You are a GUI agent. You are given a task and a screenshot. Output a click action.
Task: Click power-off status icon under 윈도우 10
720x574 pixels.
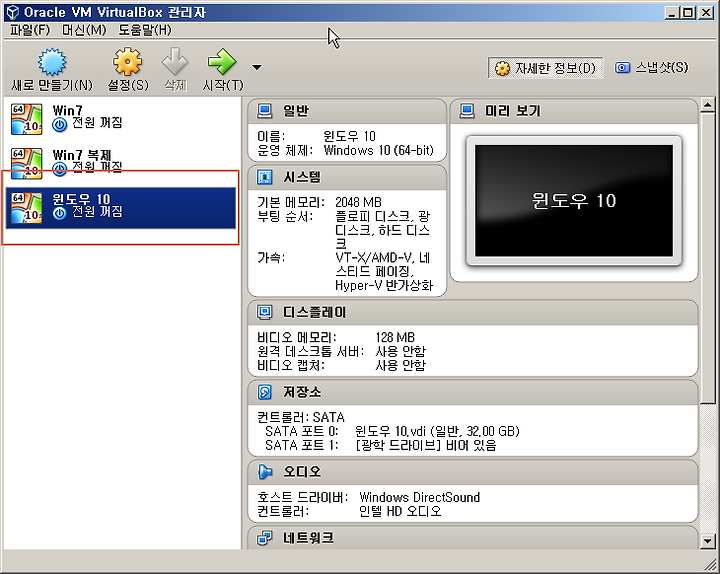(x=60, y=213)
